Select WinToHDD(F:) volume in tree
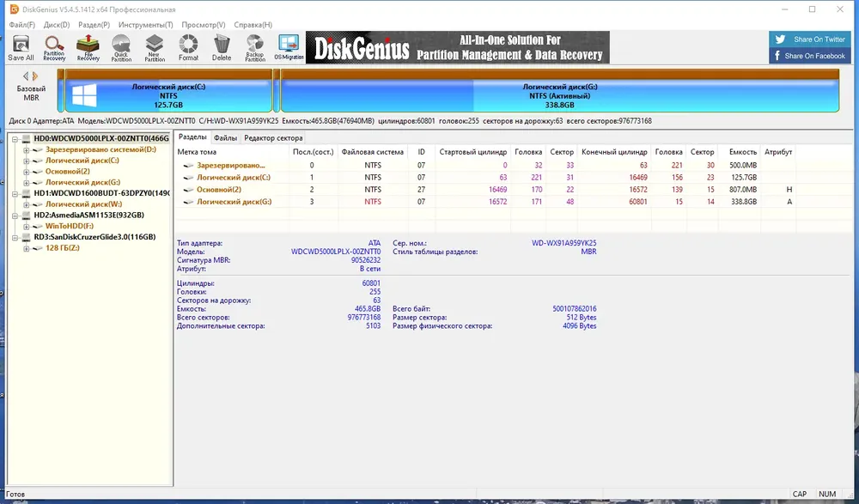 point(70,227)
